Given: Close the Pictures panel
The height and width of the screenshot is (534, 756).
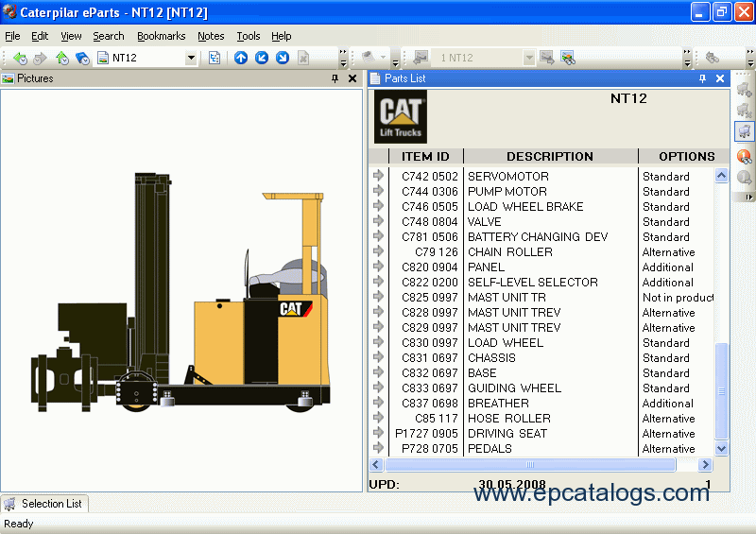Looking at the screenshot, I should click(352, 78).
